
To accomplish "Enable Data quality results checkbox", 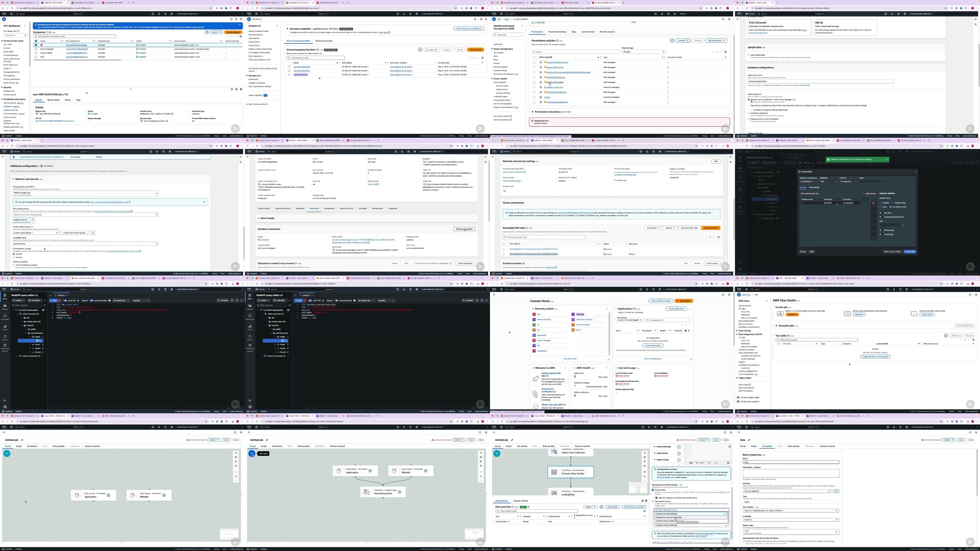I will [653, 502].
